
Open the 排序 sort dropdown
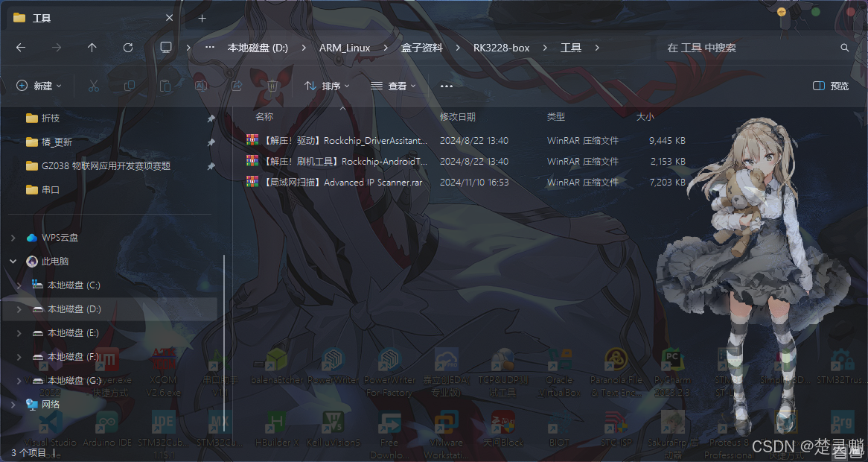coord(327,85)
